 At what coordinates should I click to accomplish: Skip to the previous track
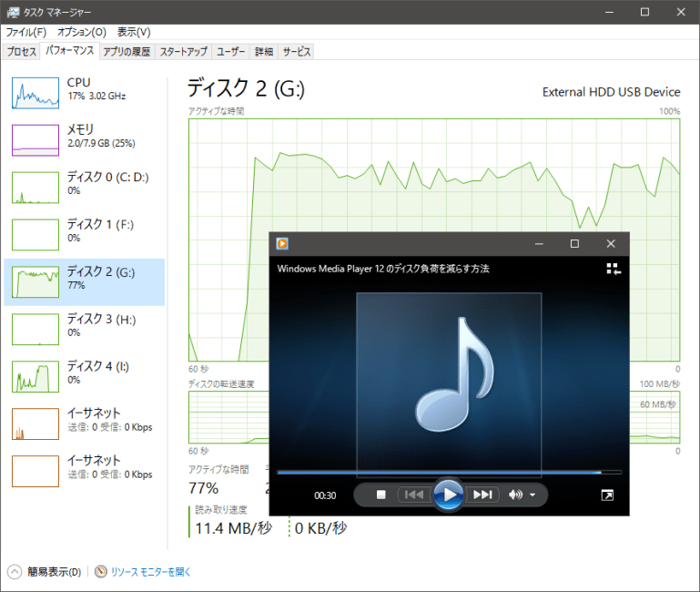[x=414, y=495]
